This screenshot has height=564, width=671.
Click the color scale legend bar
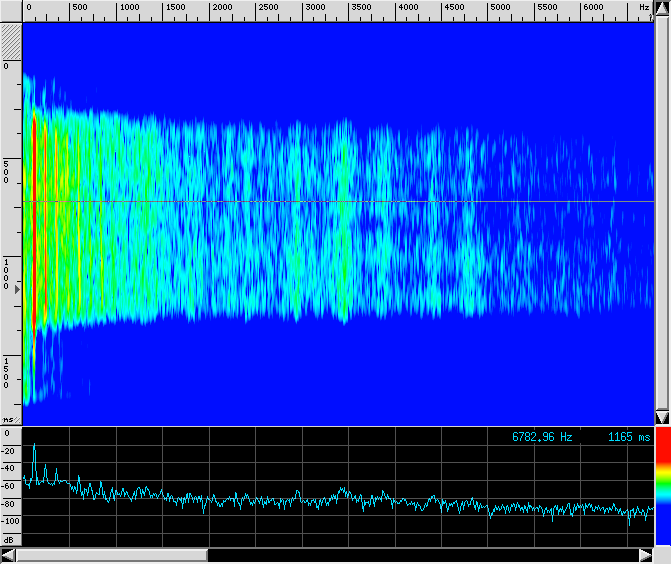[x=662, y=490]
